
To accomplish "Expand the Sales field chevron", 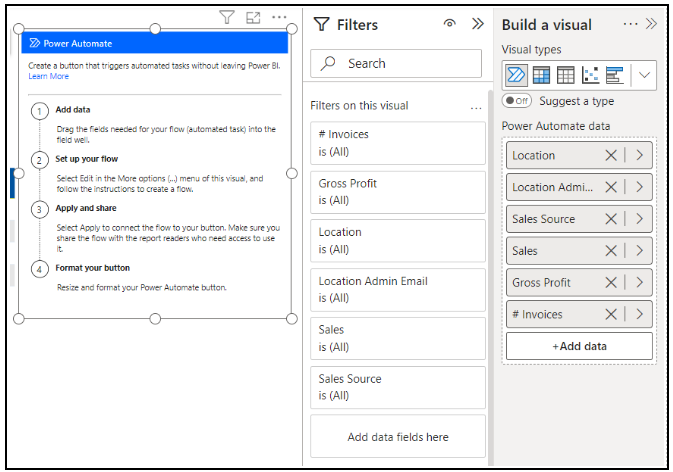I will click(x=640, y=251).
